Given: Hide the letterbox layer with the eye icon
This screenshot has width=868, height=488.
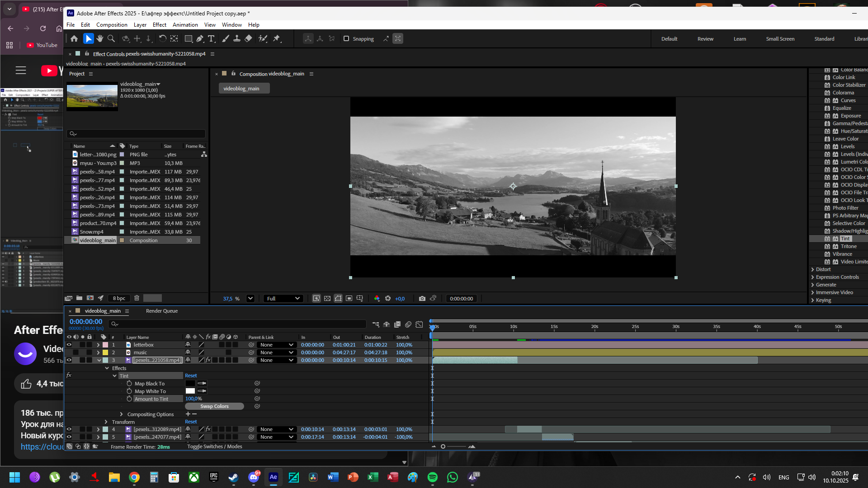Looking at the screenshot, I should click(69, 345).
